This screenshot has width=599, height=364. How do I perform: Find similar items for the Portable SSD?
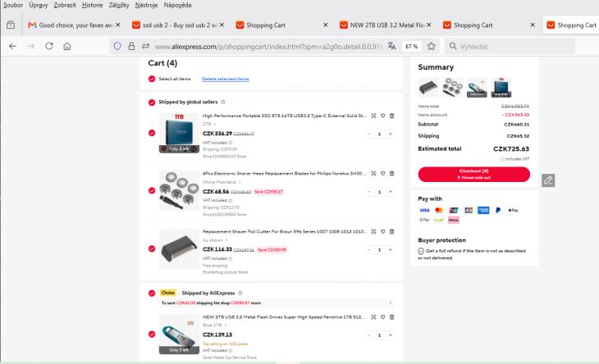(x=373, y=116)
